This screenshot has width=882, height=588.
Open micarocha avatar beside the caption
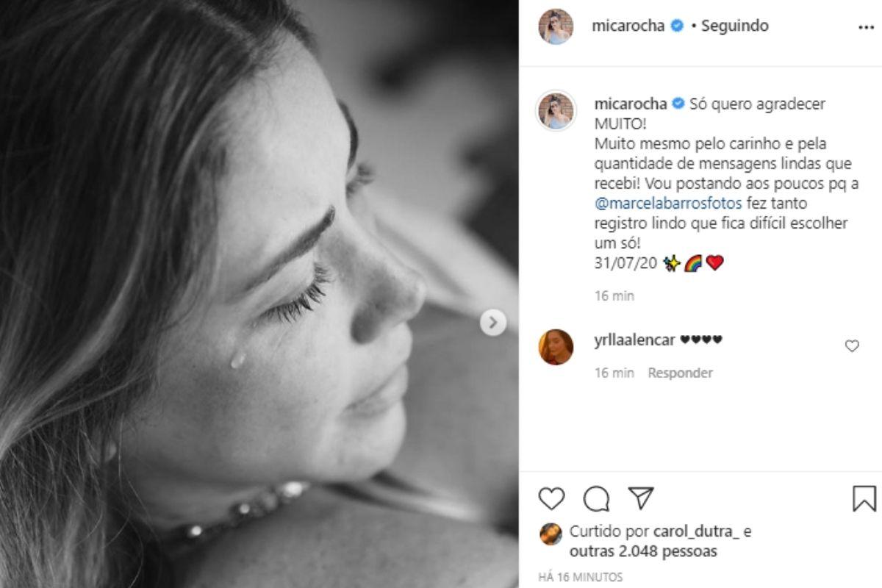(556, 111)
